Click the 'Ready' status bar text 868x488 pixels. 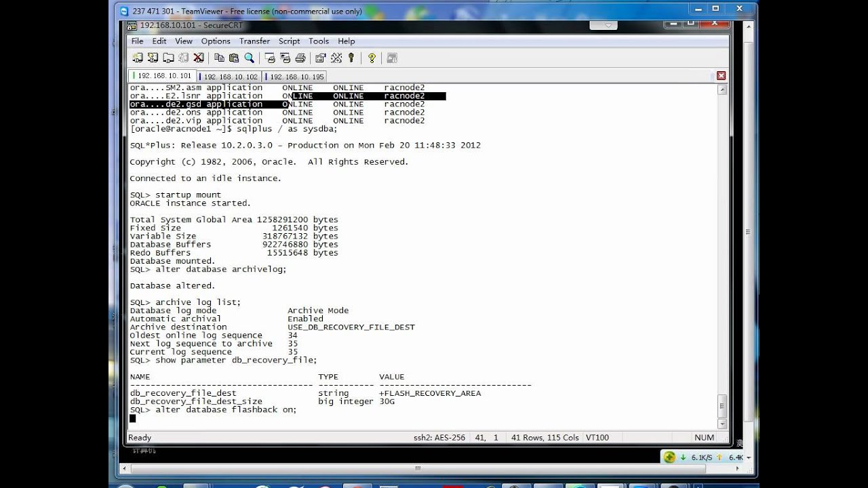point(140,438)
